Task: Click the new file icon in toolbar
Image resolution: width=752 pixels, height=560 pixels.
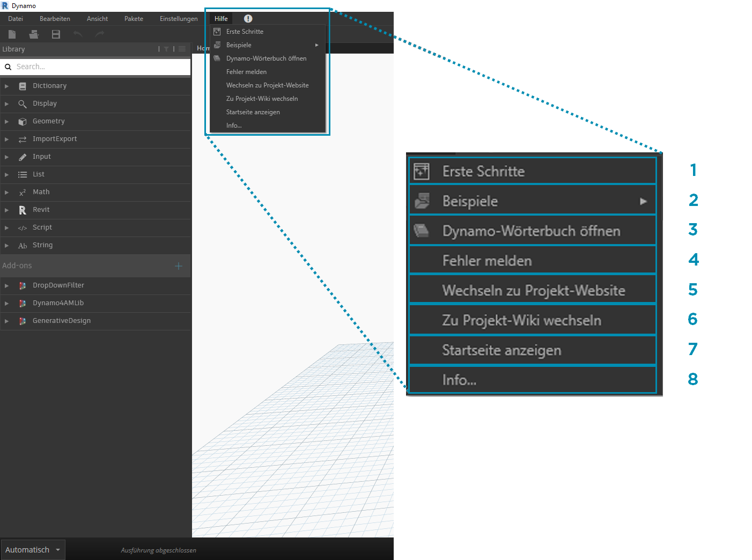Action: coord(12,34)
